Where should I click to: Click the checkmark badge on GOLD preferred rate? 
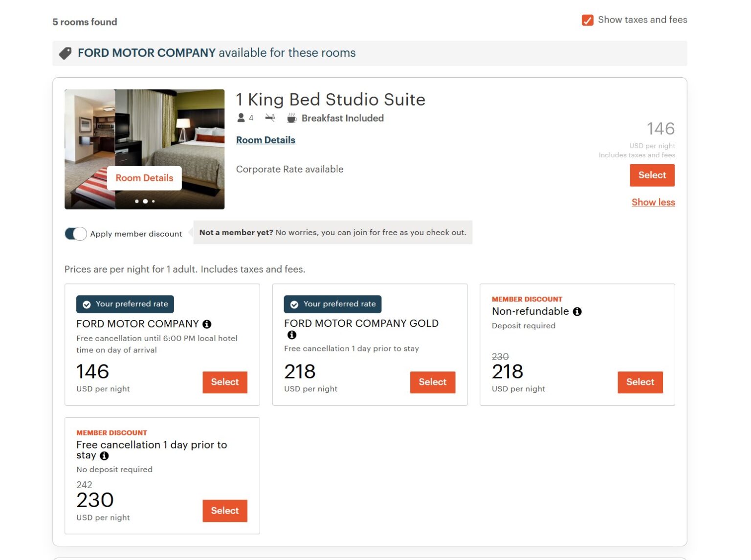click(x=294, y=304)
